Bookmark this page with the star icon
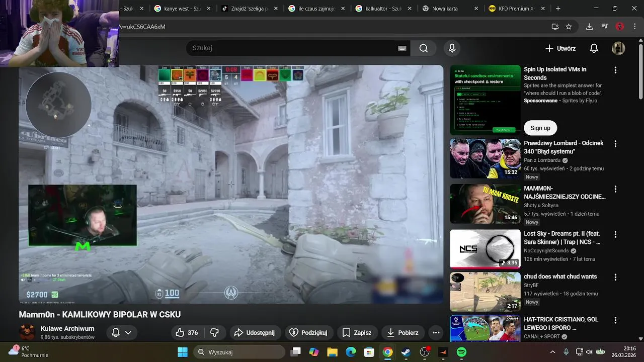This screenshot has width=644, height=362. click(569, 27)
